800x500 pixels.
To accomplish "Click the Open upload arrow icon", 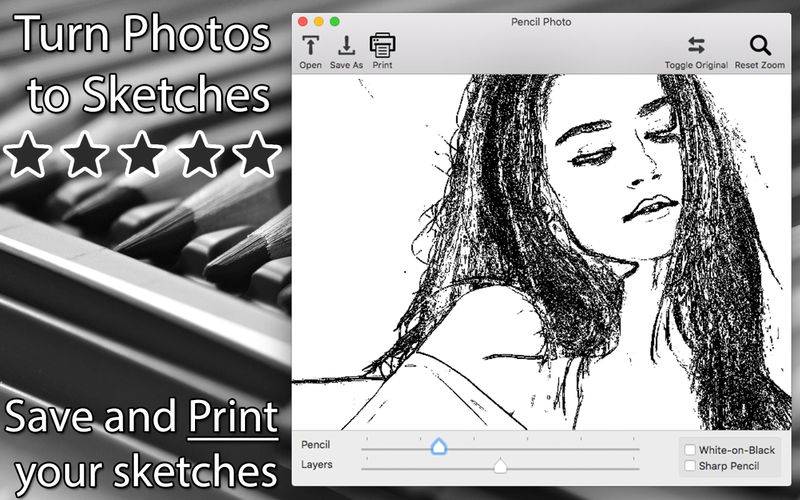I will point(310,45).
